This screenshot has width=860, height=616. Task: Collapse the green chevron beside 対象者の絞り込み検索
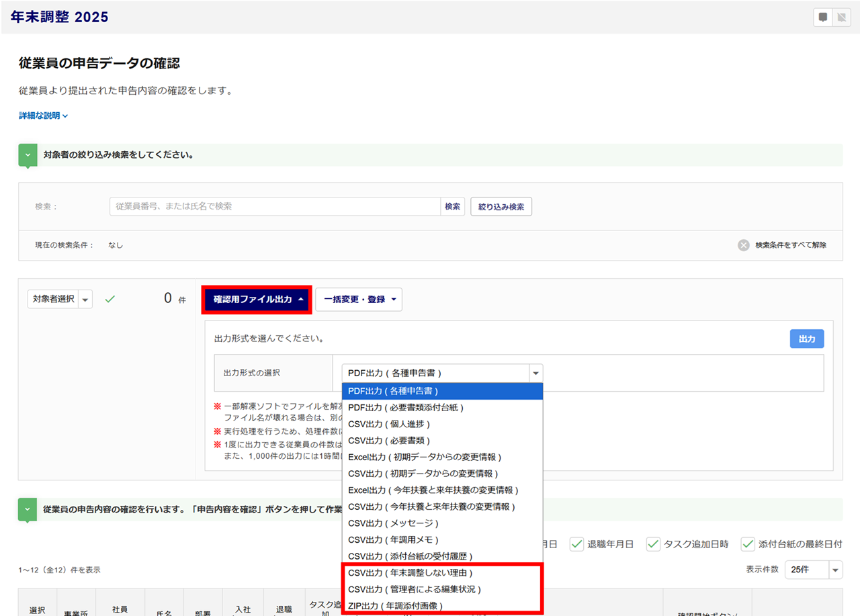28,155
